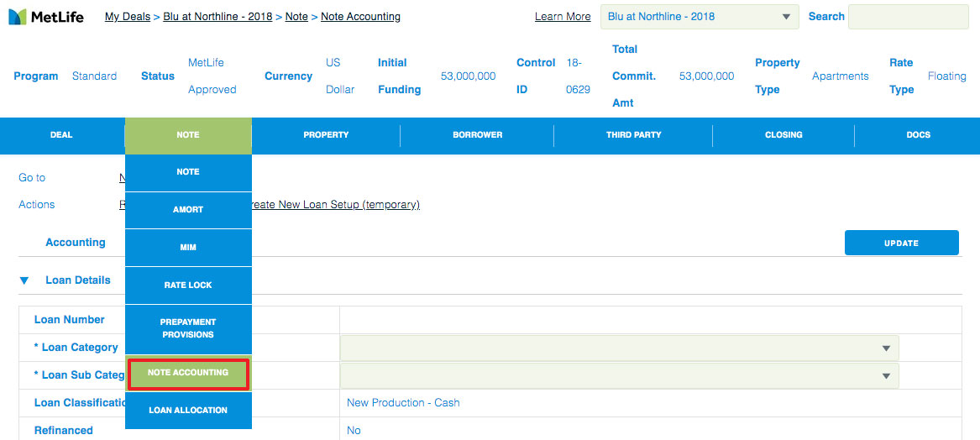Focus the Search input field
Screen dimensions: 980x440
click(x=908, y=17)
